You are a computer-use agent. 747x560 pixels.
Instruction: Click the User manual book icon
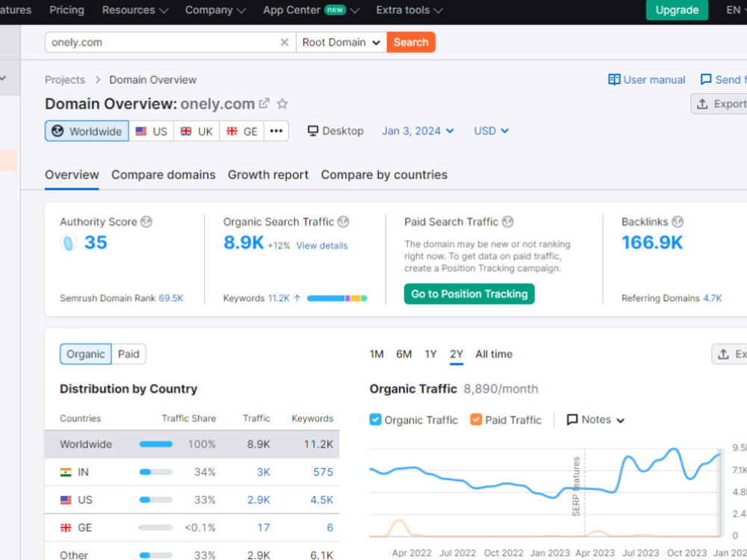pos(614,80)
